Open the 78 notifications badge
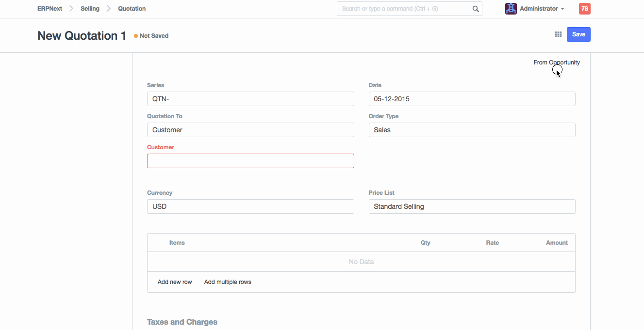This screenshot has width=644, height=330. (584, 9)
